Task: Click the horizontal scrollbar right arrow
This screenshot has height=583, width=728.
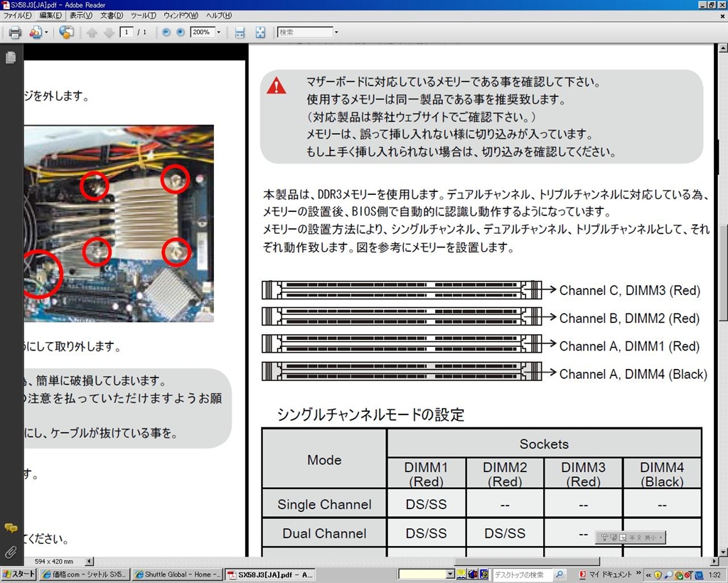Action: coord(714,561)
